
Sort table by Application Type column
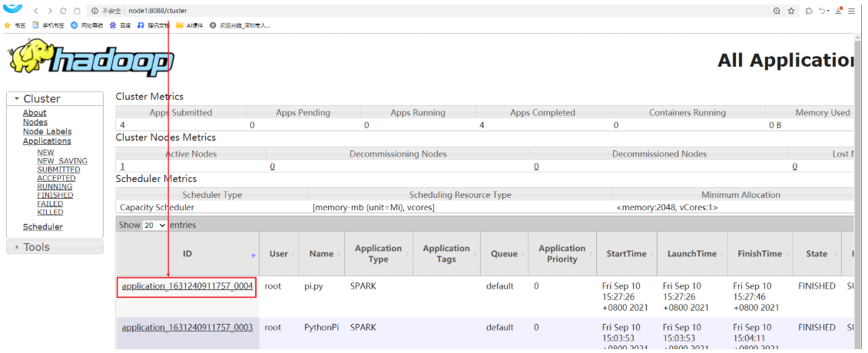tap(378, 253)
